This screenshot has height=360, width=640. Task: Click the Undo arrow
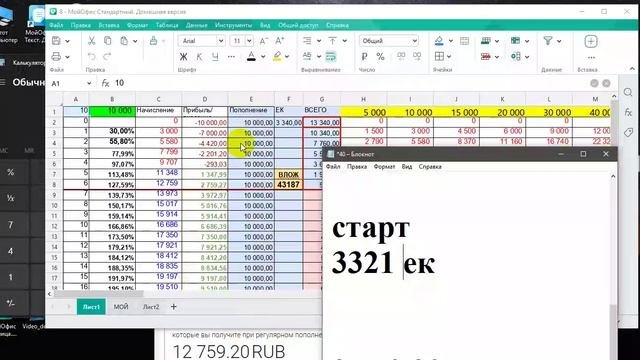[91, 57]
